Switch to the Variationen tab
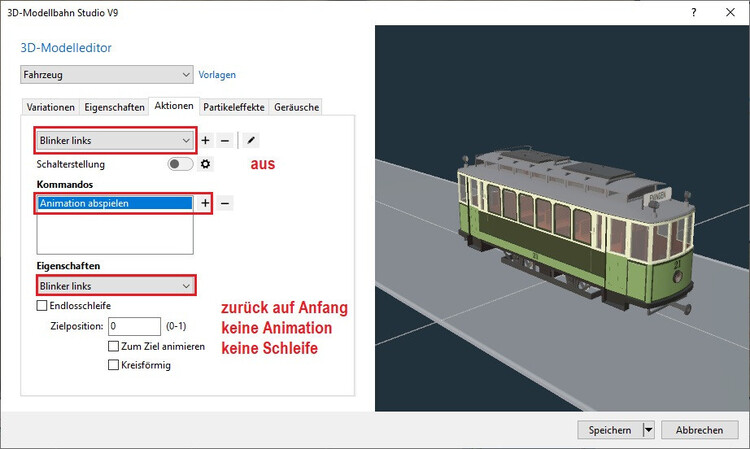 coord(51,107)
